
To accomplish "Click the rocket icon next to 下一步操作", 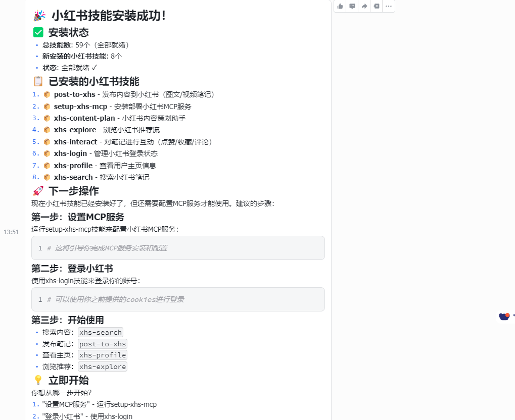I will point(39,191).
